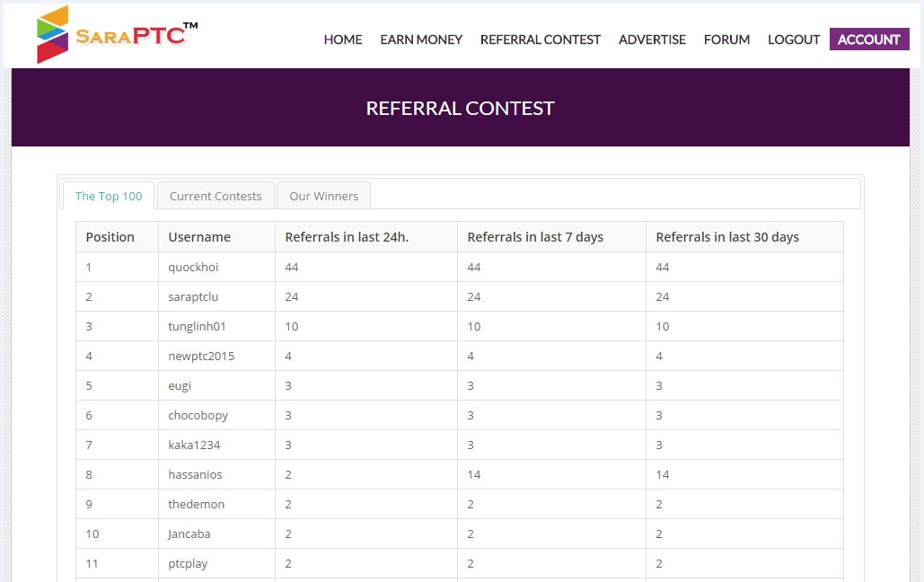Open REFERRAL CONTEST in navigation bar
Screen dimensions: 924x582
click(541, 40)
